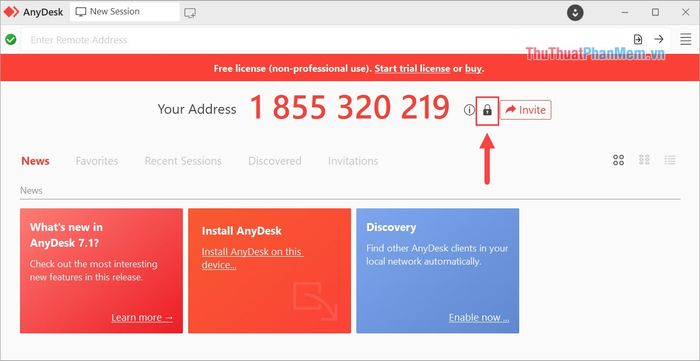Open the New Session tab
700x361 pixels.
click(125, 12)
